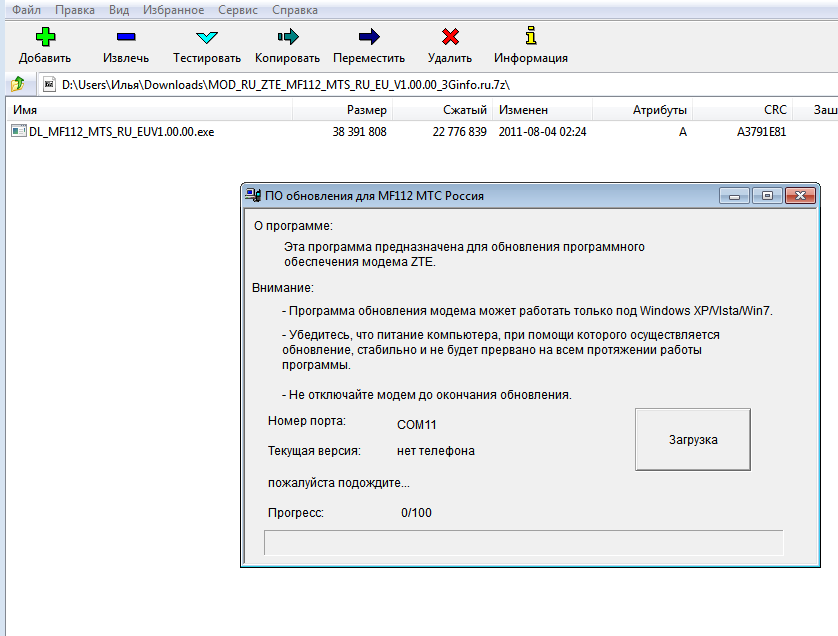Click the CRC value A3791E81

(762, 131)
